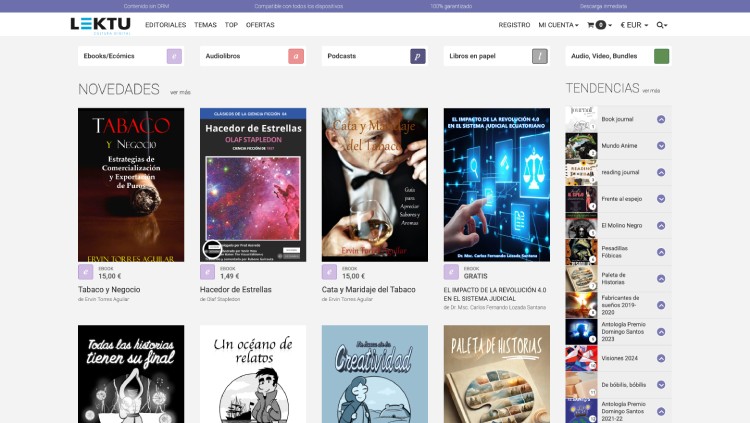The height and width of the screenshot is (423, 750).
Task: Click the 'Descarga inmediata' banner text
Action: click(603, 6)
